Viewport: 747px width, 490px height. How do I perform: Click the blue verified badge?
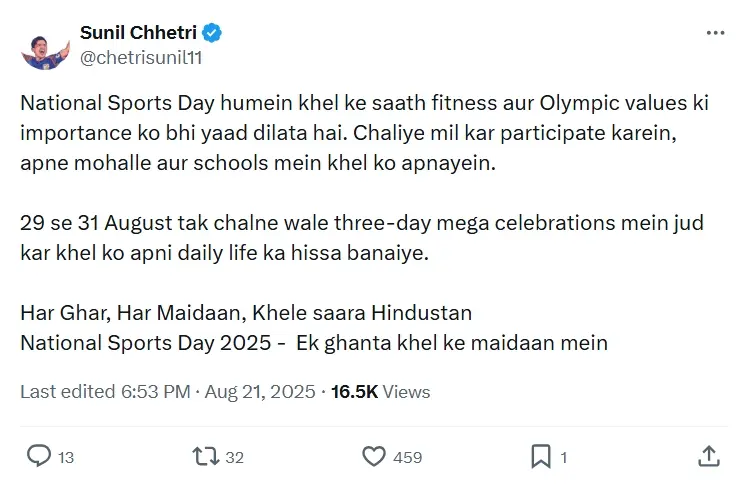point(212,33)
